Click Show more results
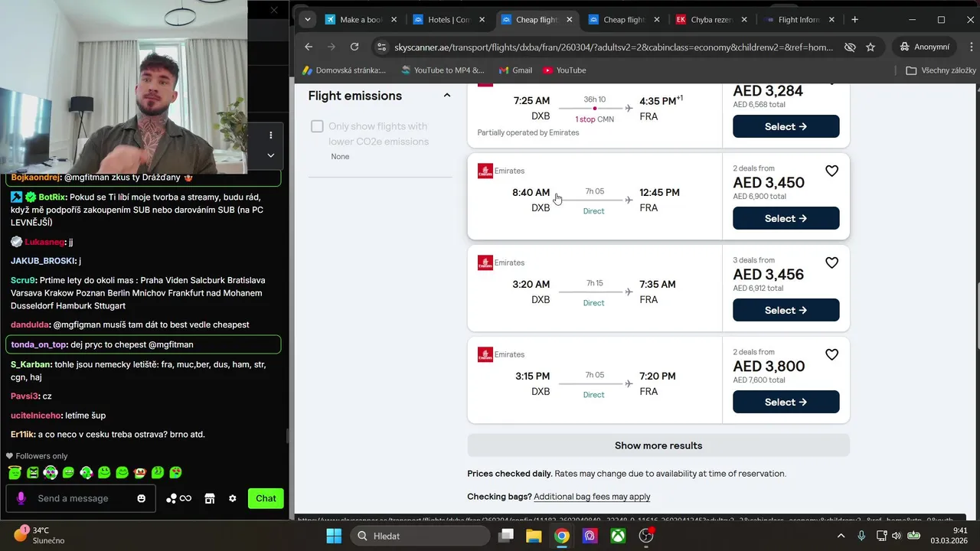This screenshot has height=551, width=980. tap(658, 445)
